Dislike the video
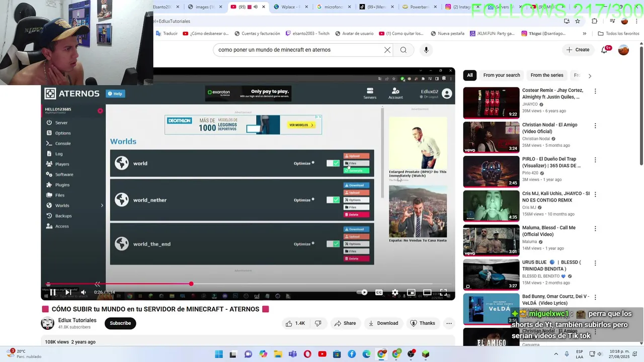The image size is (644, 362). point(318,323)
